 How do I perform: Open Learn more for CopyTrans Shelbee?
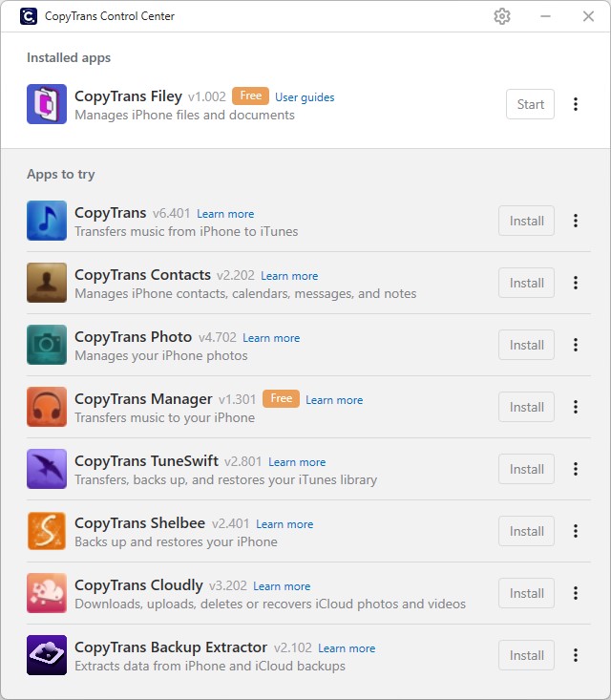pyautogui.click(x=284, y=524)
